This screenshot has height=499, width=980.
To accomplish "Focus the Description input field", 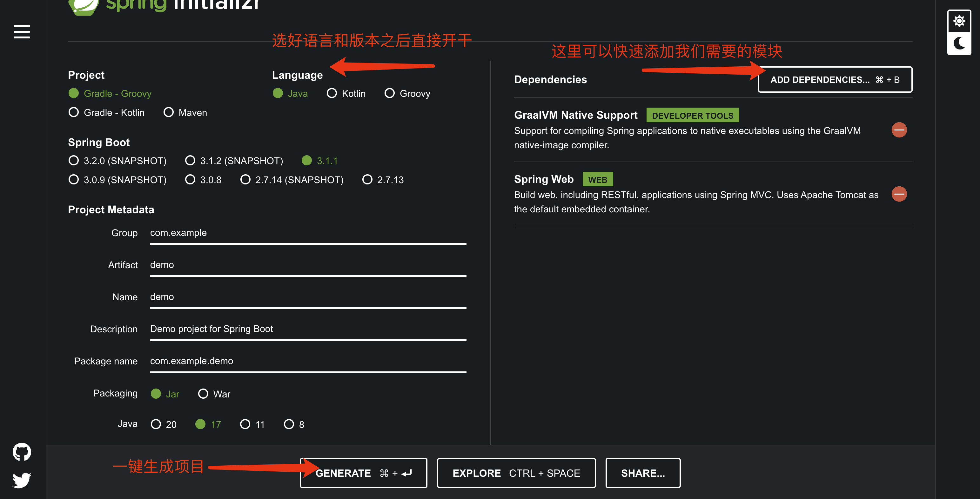I will pyautogui.click(x=308, y=329).
